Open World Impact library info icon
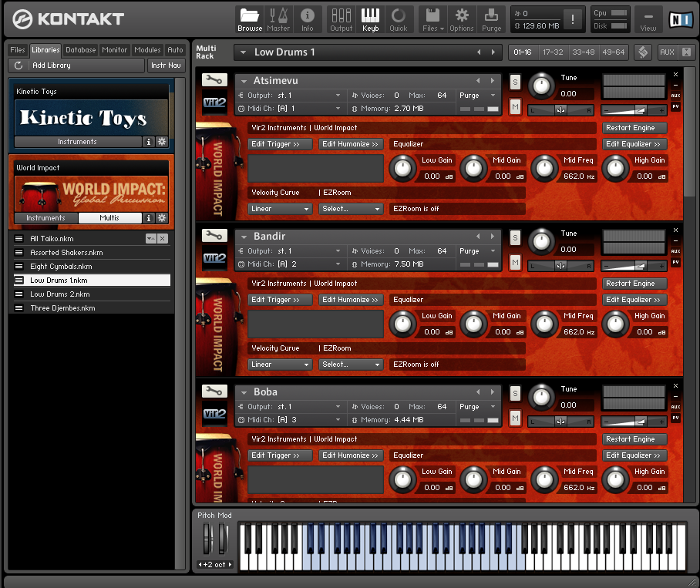The width and height of the screenshot is (700, 588). click(x=149, y=218)
